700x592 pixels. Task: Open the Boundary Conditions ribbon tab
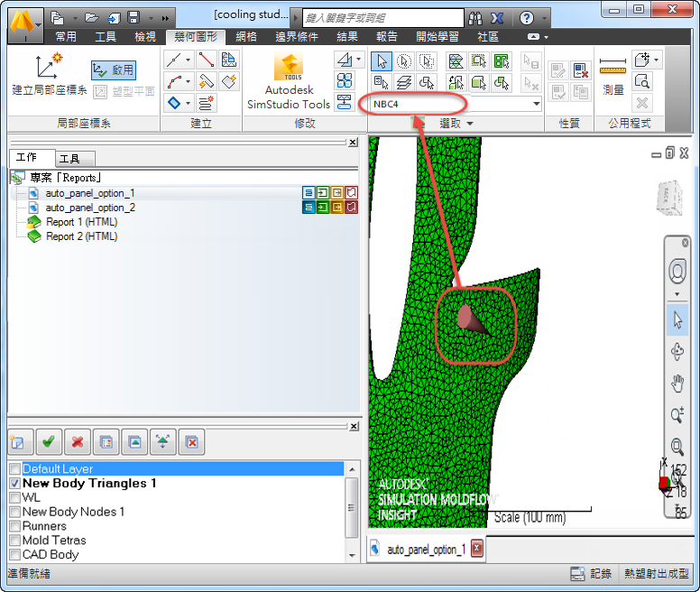tap(297, 37)
